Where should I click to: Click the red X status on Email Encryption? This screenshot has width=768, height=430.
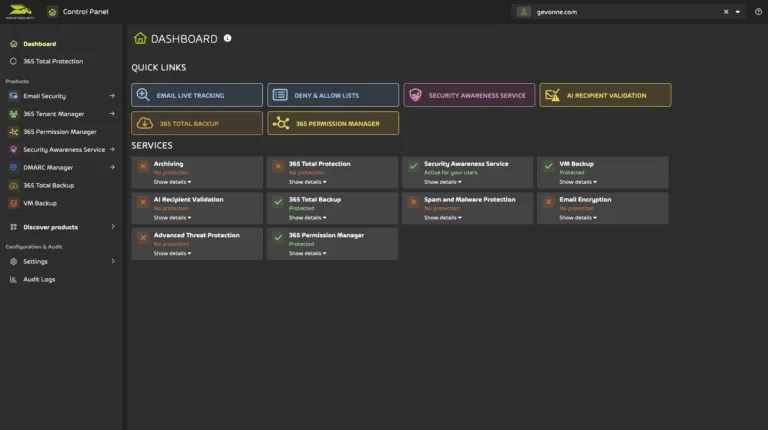click(x=549, y=202)
